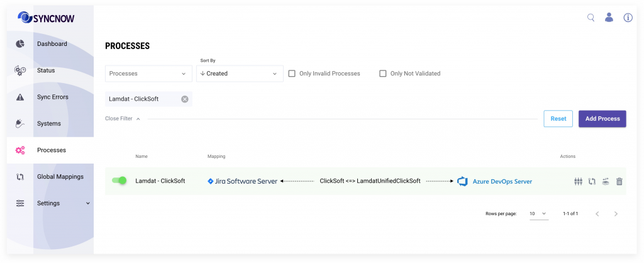
Task: Open the Processes filter dropdown
Action: [x=148, y=74]
